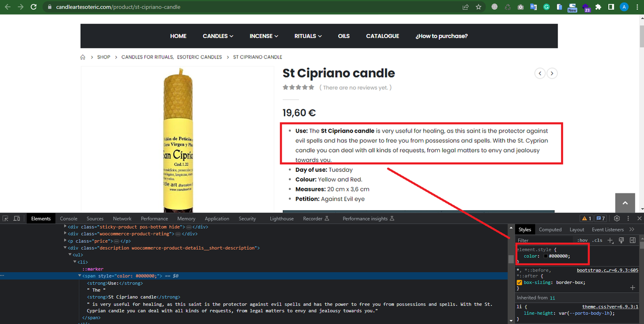Open the theme.css source link
This screenshot has width=644, height=324.
610,306
